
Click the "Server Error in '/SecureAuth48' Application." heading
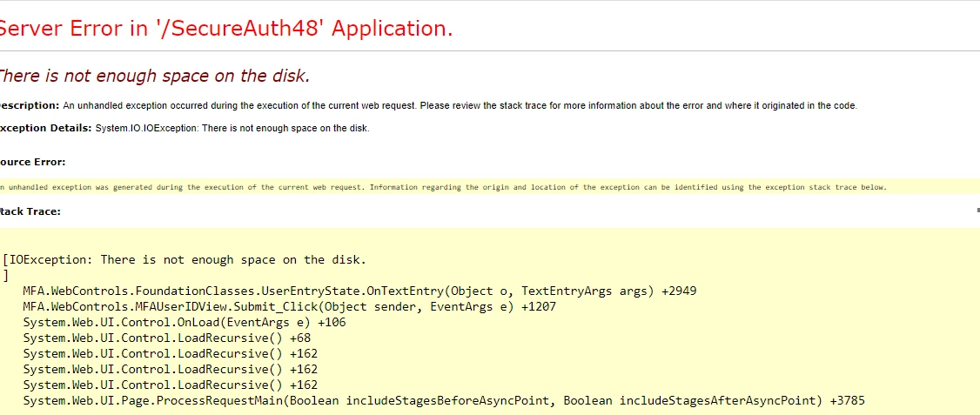click(225, 29)
